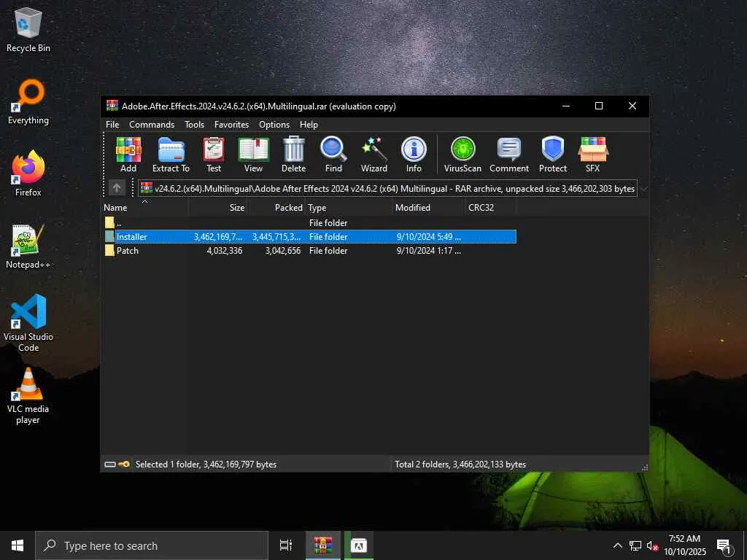This screenshot has height=560, width=747.
Task: Click Patch size value 4,032,336
Action: pos(225,251)
